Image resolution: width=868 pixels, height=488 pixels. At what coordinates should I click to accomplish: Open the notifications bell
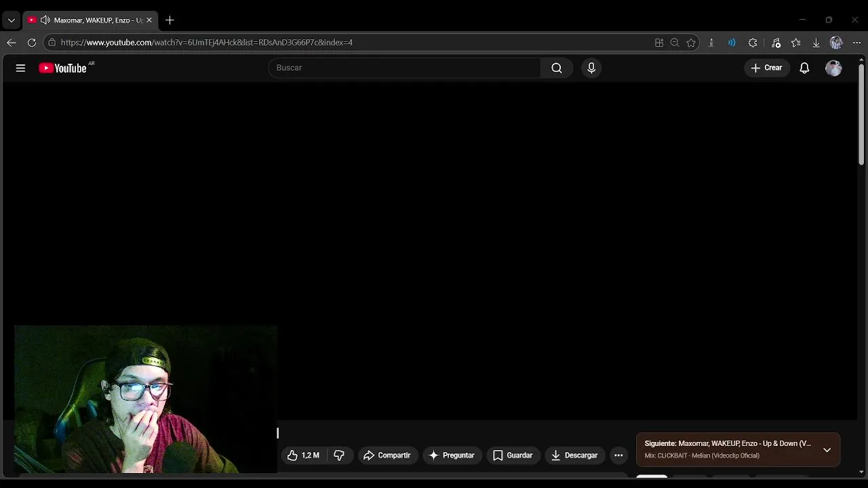tap(804, 68)
